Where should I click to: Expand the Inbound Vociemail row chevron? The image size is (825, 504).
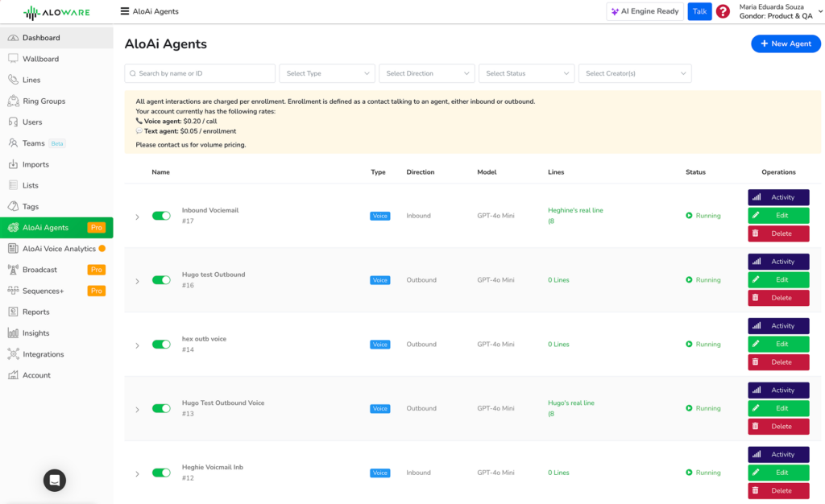coord(137,217)
